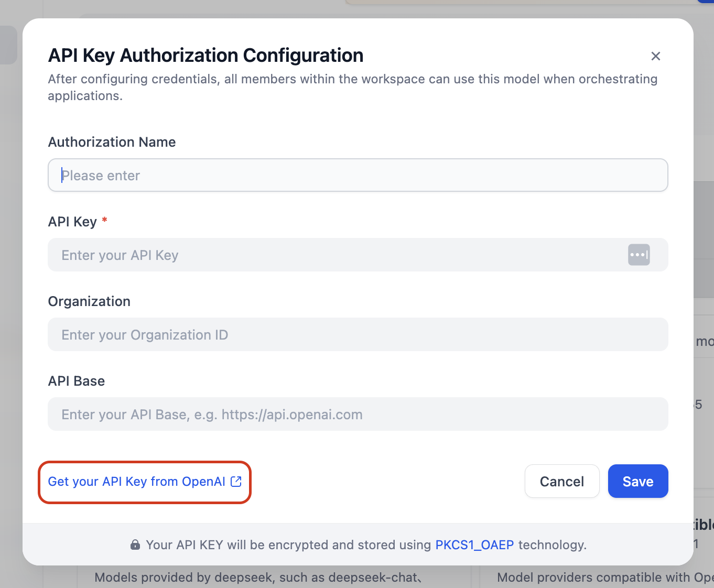Click the password manager icon in API Key field
The width and height of the screenshot is (714, 588).
tap(639, 255)
